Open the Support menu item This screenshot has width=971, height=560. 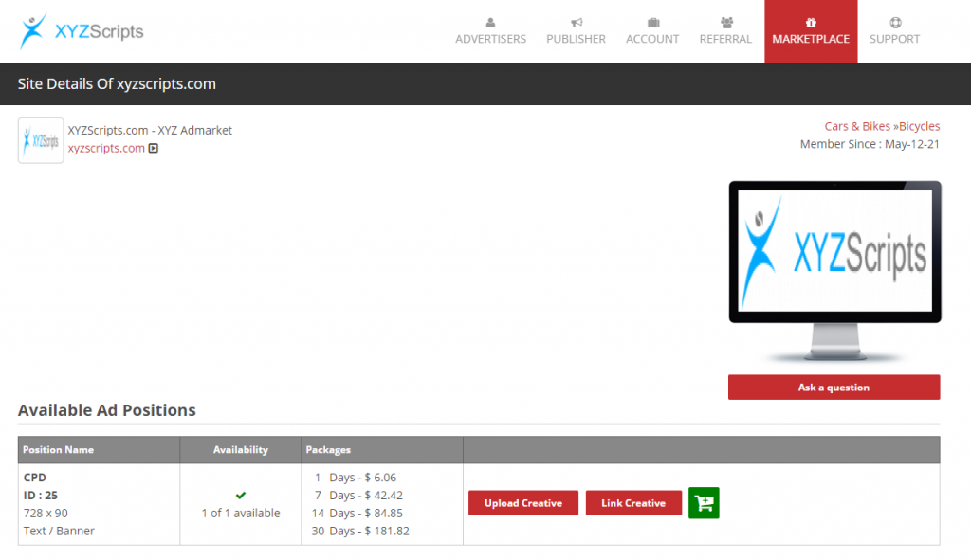click(893, 39)
